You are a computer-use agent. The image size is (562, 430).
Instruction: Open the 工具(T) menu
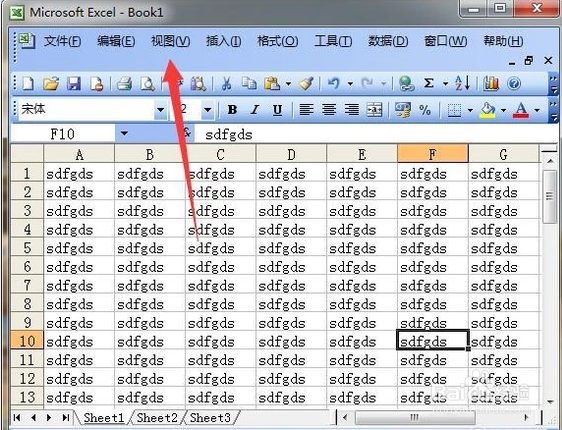333,41
